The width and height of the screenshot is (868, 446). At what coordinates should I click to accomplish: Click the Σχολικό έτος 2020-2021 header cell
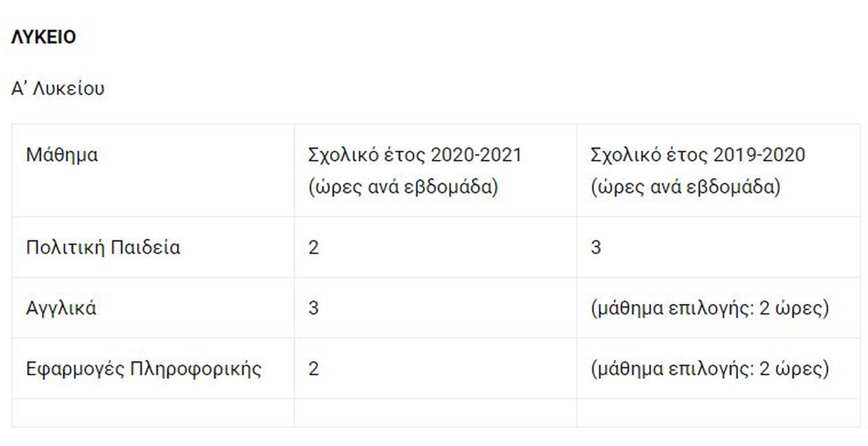[x=435, y=171]
